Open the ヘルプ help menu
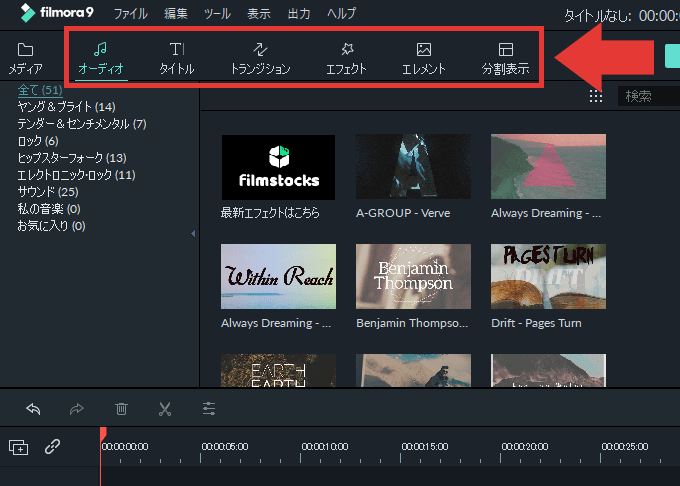Image resolution: width=680 pixels, height=486 pixels. pos(341,13)
